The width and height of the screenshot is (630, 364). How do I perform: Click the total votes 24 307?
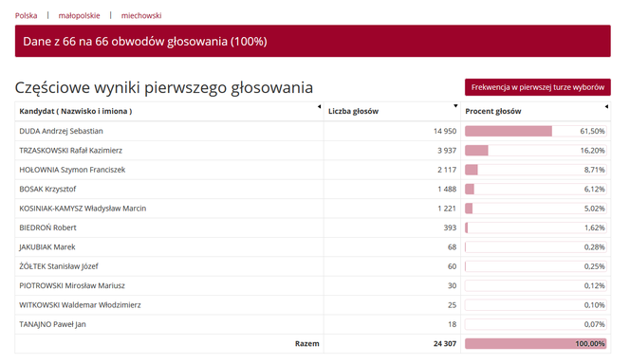point(445,343)
